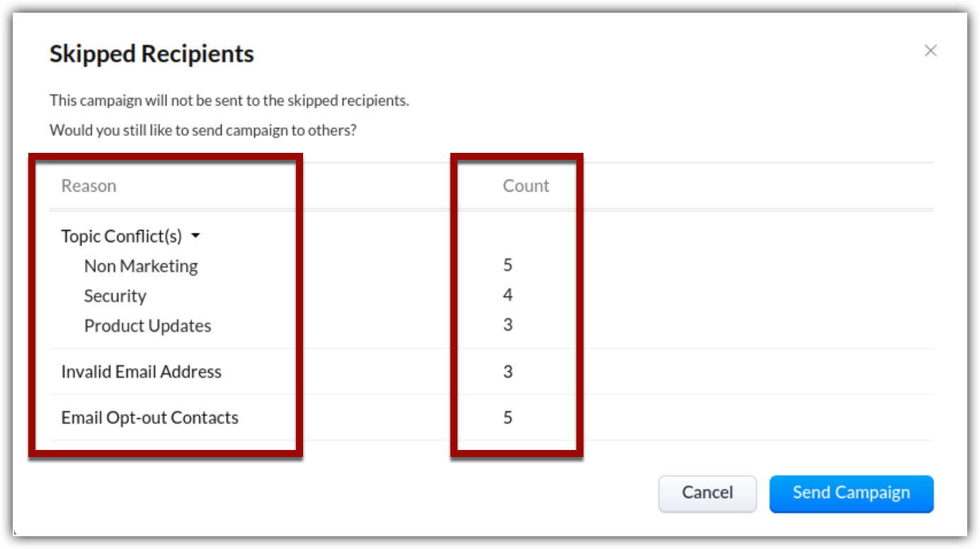This screenshot has width=980, height=549.
Task: Click the Reason column header
Action: pyautogui.click(x=89, y=186)
